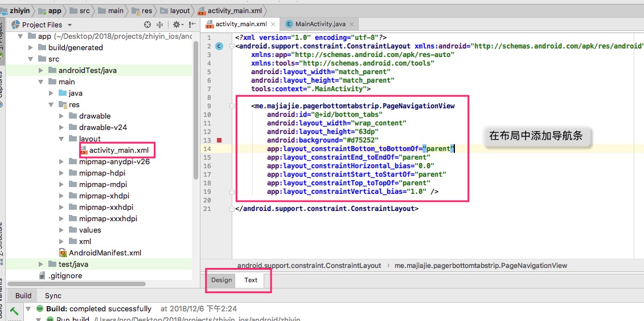Expand the build/generated folder

(30, 48)
